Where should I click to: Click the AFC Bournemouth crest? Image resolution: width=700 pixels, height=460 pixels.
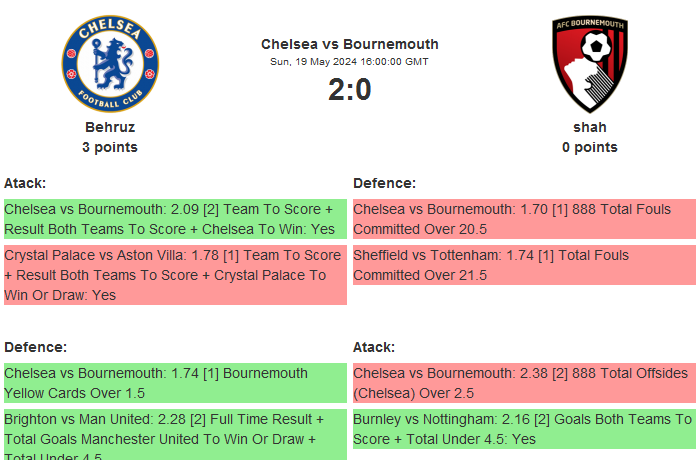click(x=589, y=63)
